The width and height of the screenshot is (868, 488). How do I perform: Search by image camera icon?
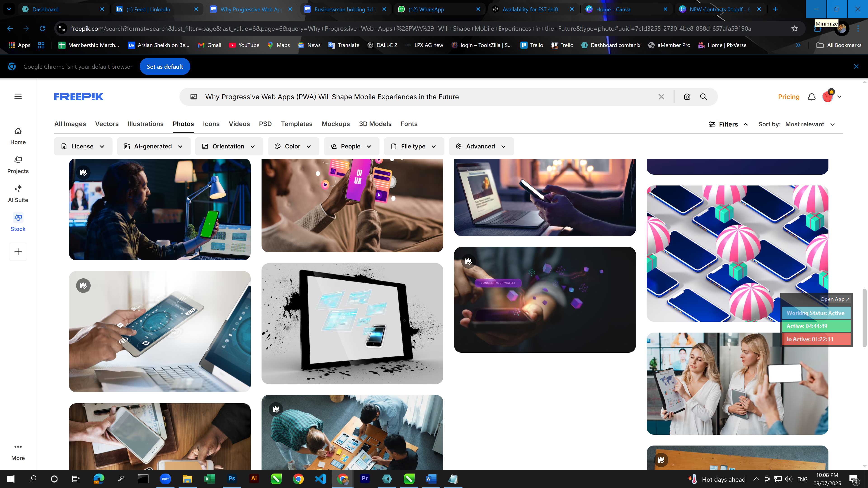point(687,97)
